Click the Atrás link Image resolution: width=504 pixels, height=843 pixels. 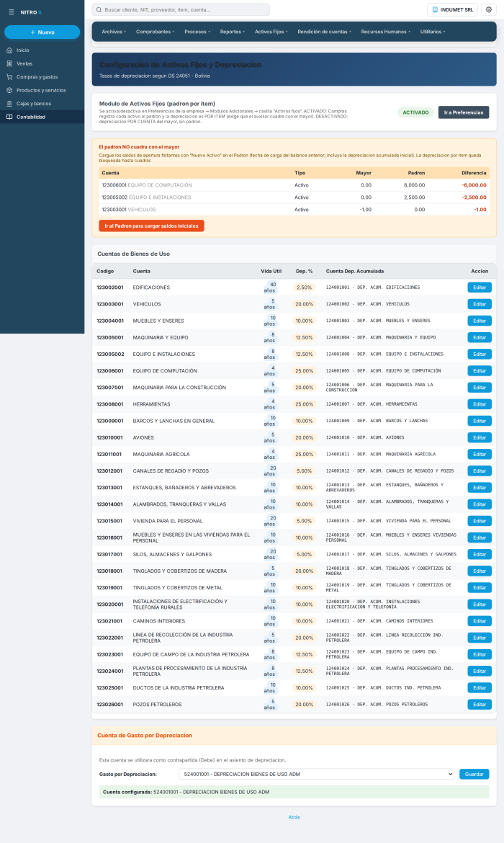click(294, 817)
